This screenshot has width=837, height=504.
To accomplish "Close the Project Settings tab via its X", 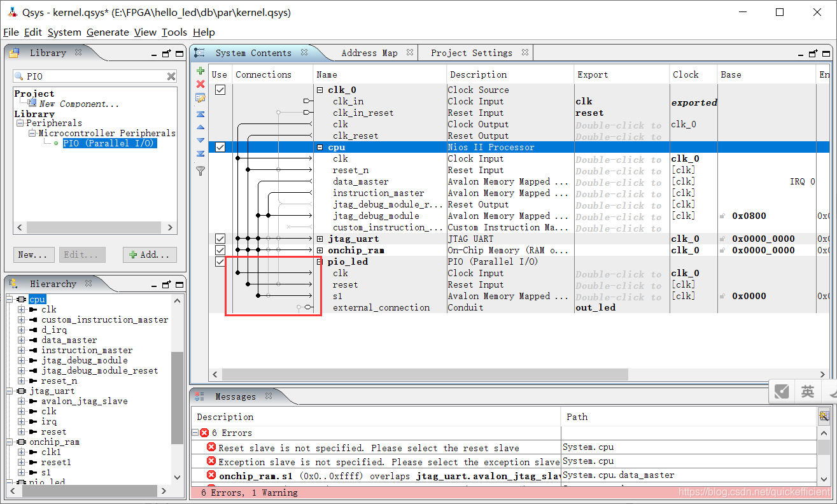I will pos(524,53).
